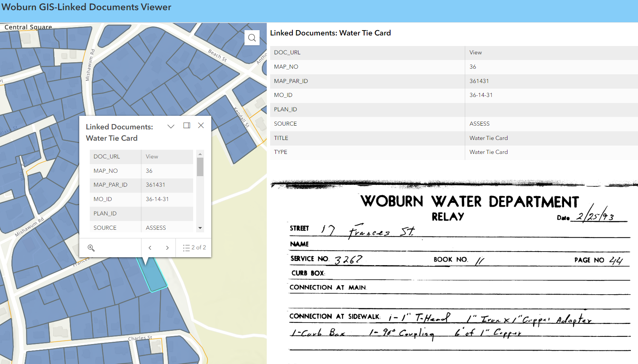Close the Linked Documents popup
Screen dimensions: 638x364
click(x=201, y=125)
